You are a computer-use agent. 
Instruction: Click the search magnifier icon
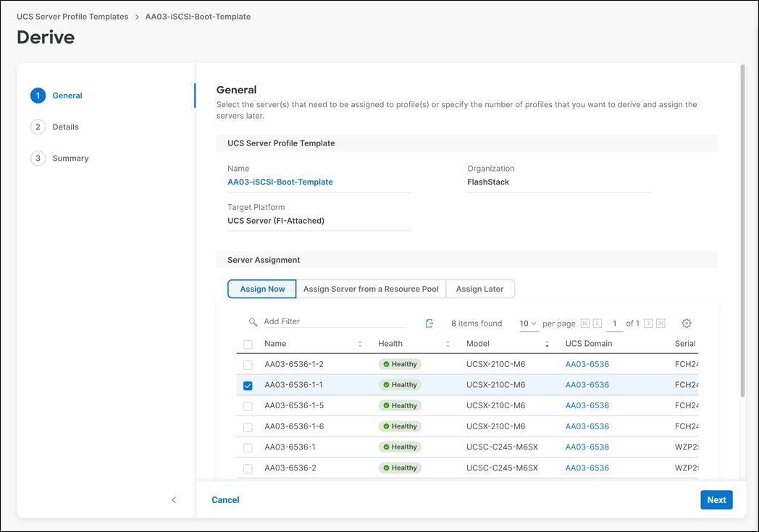pyautogui.click(x=253, y=321)
